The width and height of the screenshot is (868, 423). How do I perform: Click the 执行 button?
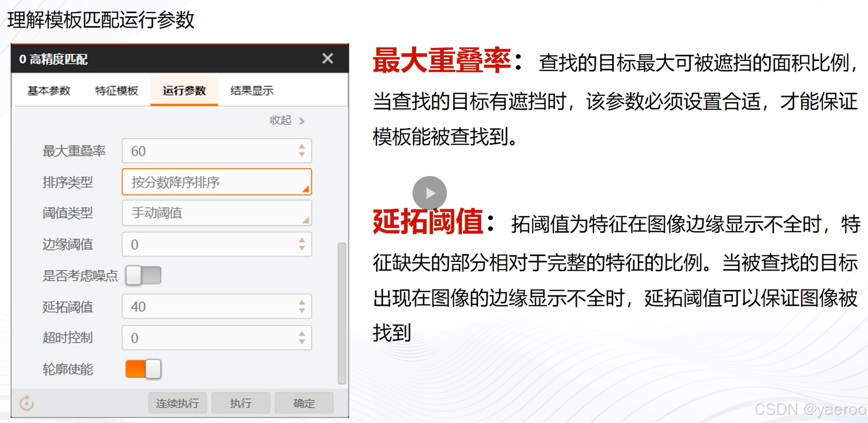click(x=241, y=403)
